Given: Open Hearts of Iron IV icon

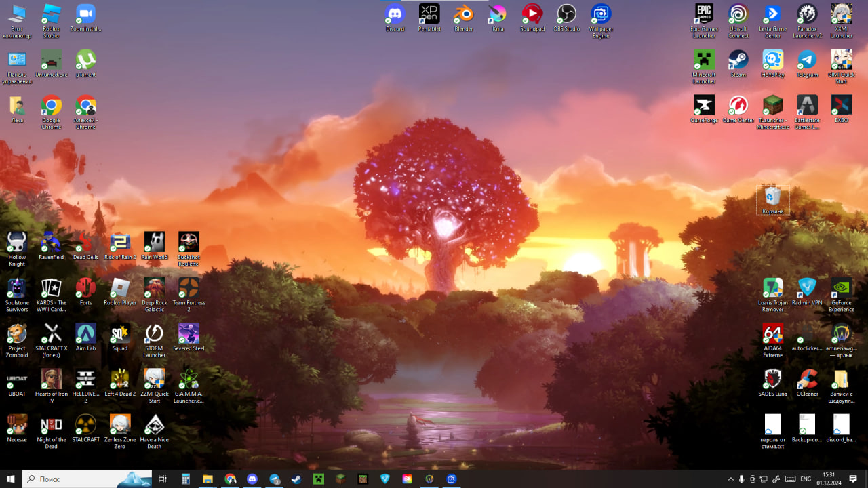Looking at the screenshot, I should [x=52, y=386].
